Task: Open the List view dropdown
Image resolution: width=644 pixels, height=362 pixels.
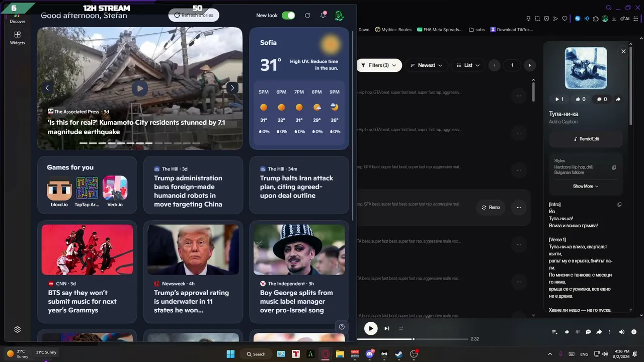Action: coord(468,65)
